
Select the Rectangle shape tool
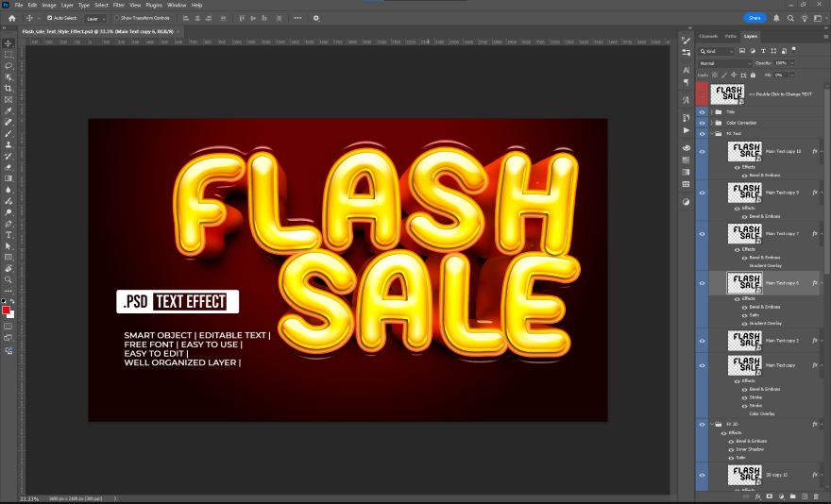click(x=8, y=257)
